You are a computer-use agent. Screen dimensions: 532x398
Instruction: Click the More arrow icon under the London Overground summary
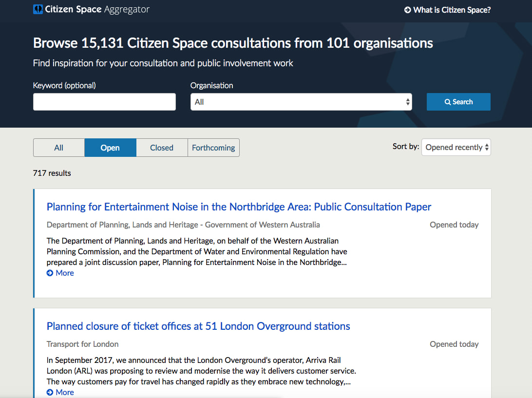click(50, 392)
